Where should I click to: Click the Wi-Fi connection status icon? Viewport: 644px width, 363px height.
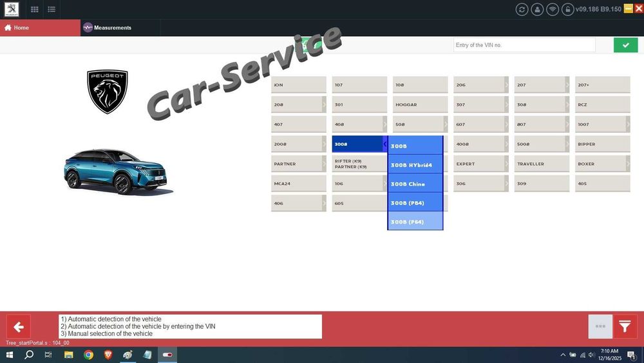coord(553,10)
